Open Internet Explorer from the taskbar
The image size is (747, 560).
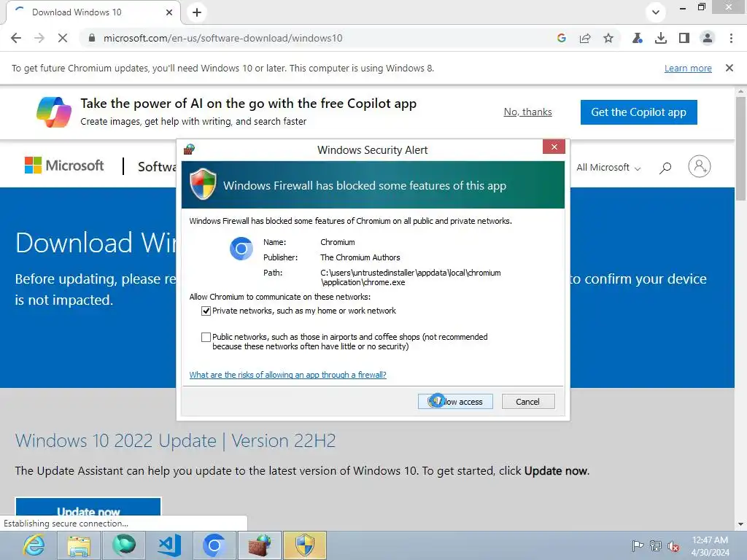point(34,545)
